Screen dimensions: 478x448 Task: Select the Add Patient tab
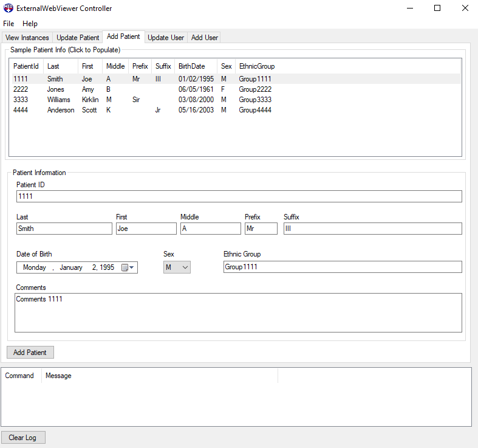[123, 36]
